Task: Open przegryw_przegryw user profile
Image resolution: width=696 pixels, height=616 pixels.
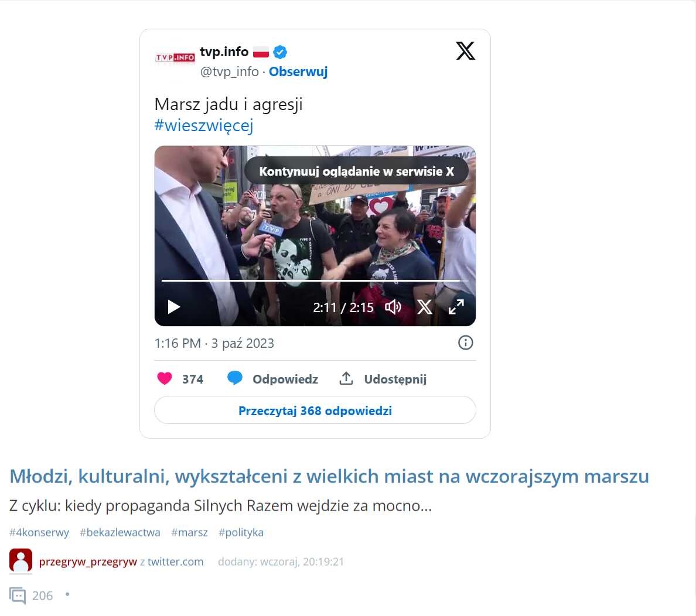Action: tap(88, 562)
